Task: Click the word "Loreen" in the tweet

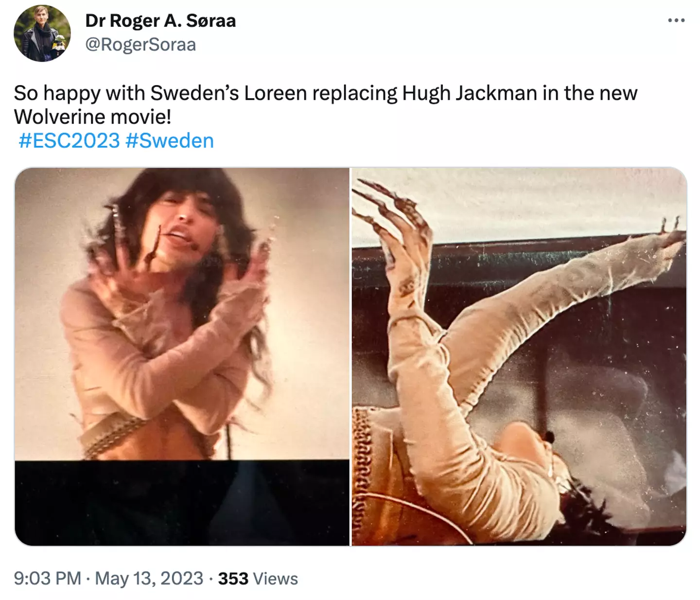Action: (275, 93)
